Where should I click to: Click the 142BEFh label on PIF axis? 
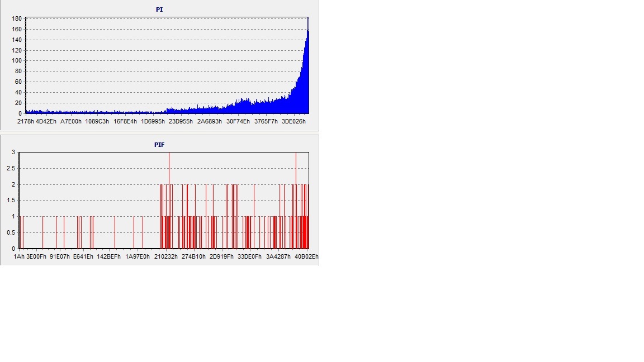tap(109, 256)
